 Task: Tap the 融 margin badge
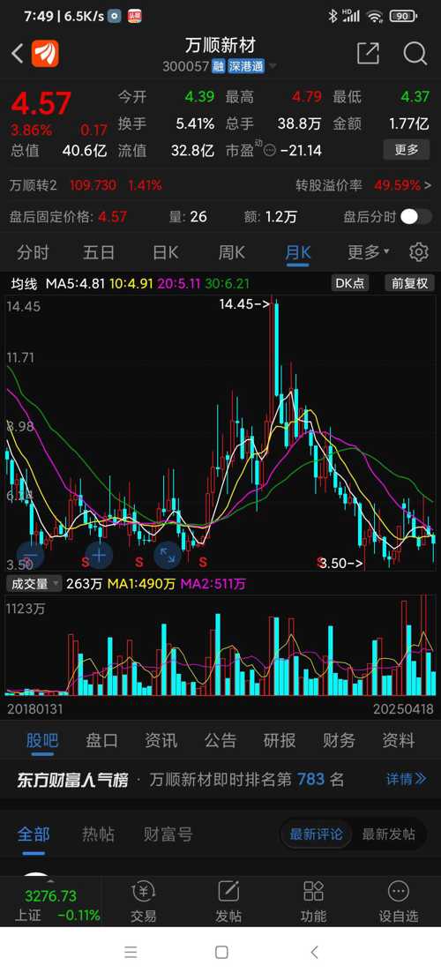coord(218,66)
